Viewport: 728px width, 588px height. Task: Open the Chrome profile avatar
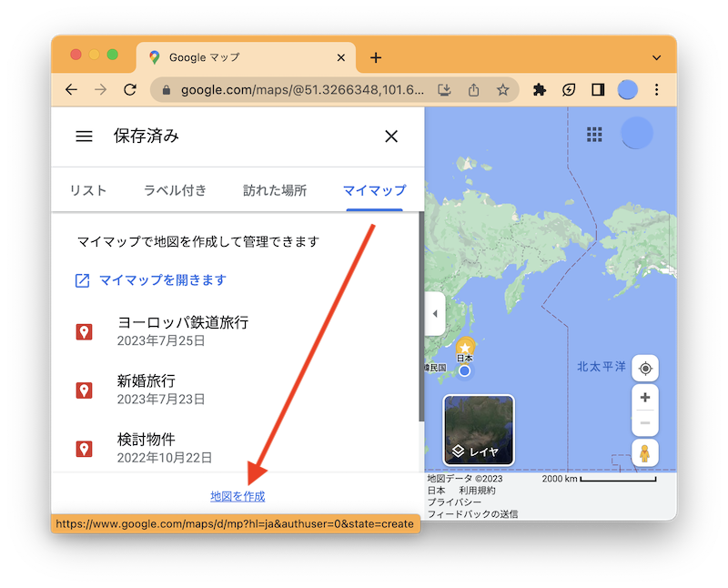pos(627,89)
